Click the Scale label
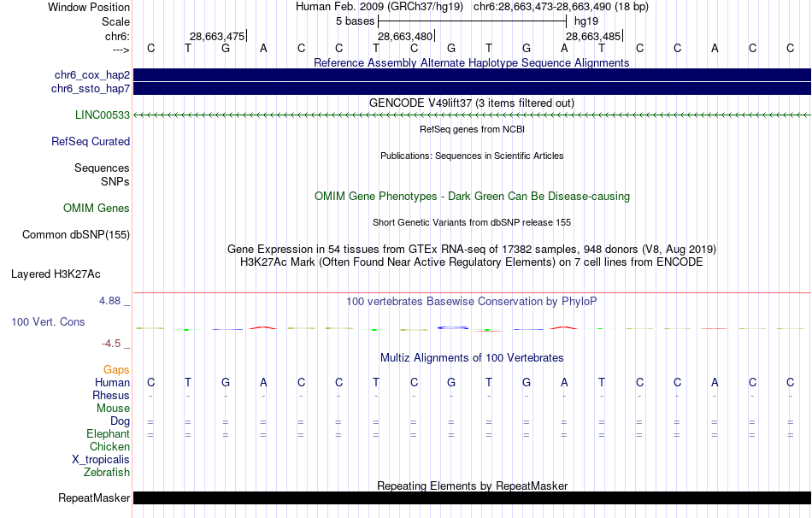812x518 pixels. tap(115, 21)
